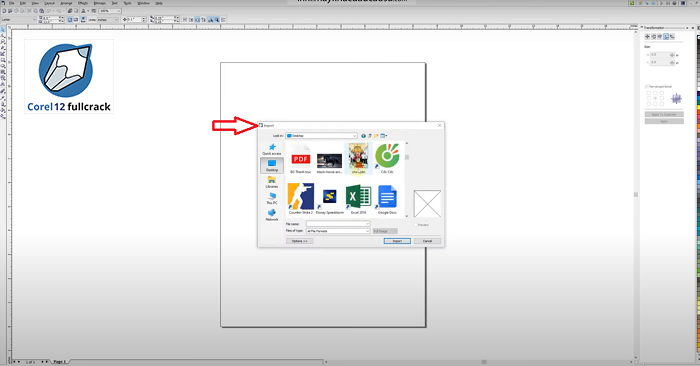The image size is (700, 366).
Task: Open Libraries location in dialog sidebar
Action: [271, 182]
